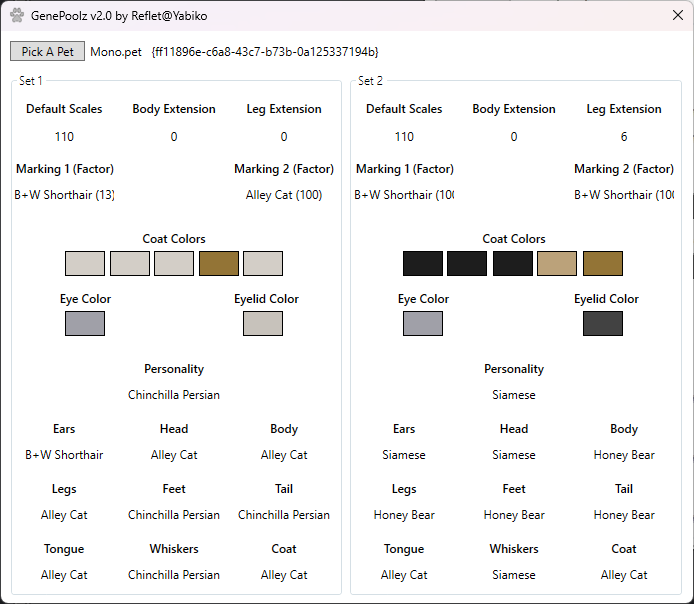Screen dimensions: 694x604
Task: Click the Set 2 eye color swatch
Action: [x=423, y=323]
